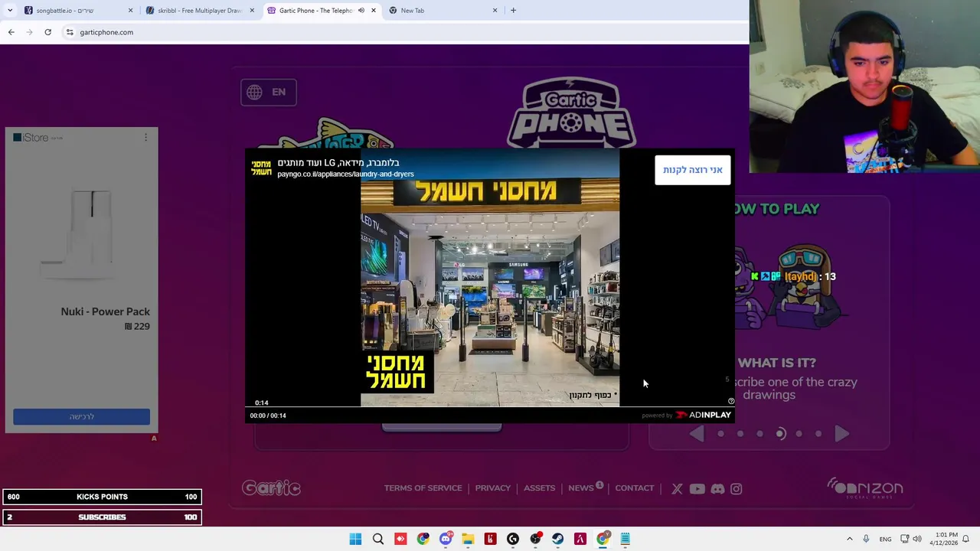980x551 pixels.
Task: Click the microphone tray icon
Action: tap(866, 539)
